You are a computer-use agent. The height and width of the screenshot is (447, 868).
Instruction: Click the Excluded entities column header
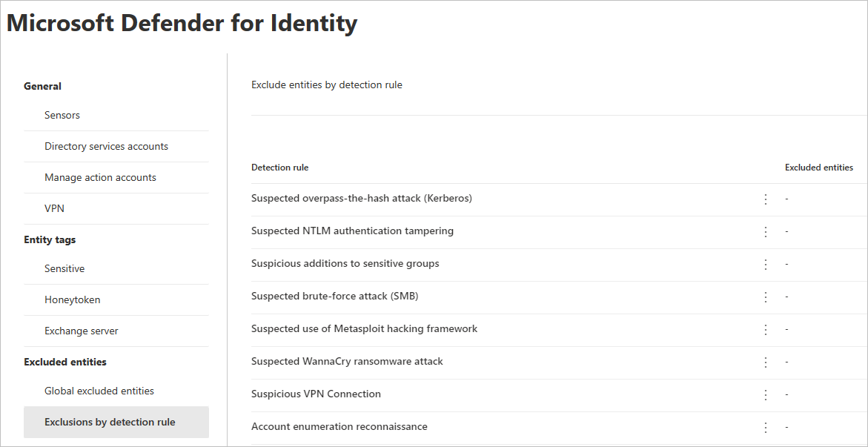pyautogui.click(x=818, y=167)
